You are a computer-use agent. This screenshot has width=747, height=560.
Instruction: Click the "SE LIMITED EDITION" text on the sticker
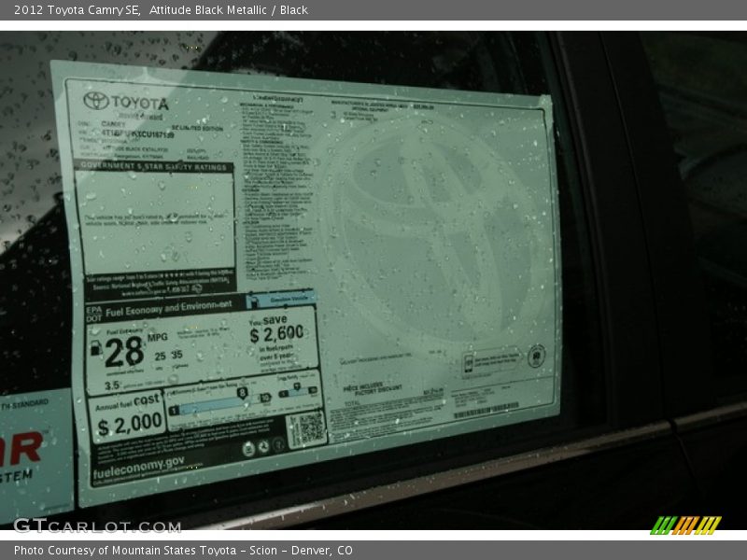(x=197, y=129)
